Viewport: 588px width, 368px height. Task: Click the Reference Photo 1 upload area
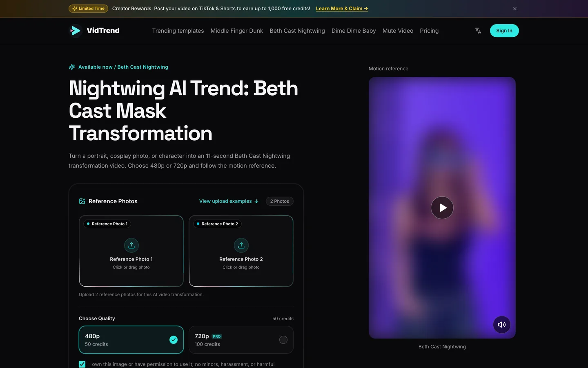[x=131, y=251]
